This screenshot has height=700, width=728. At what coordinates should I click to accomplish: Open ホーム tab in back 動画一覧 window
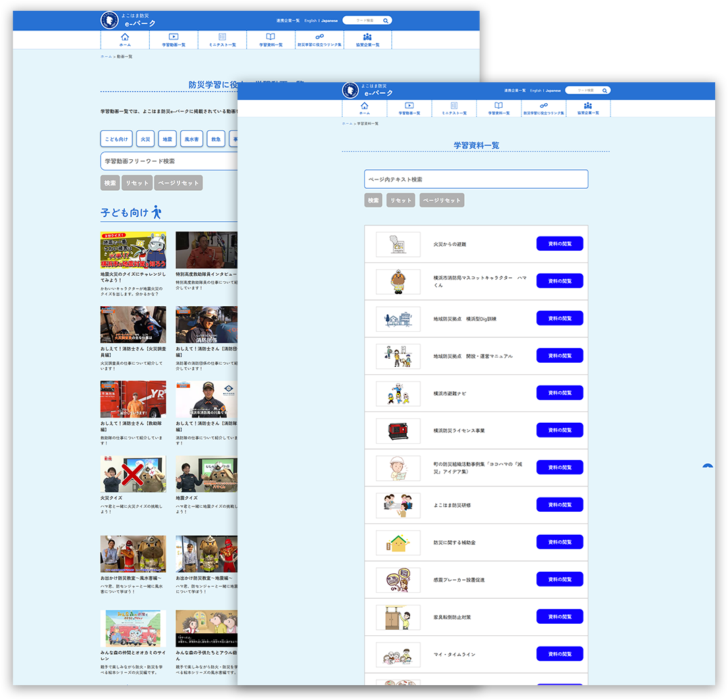click(x=125, y=40)
